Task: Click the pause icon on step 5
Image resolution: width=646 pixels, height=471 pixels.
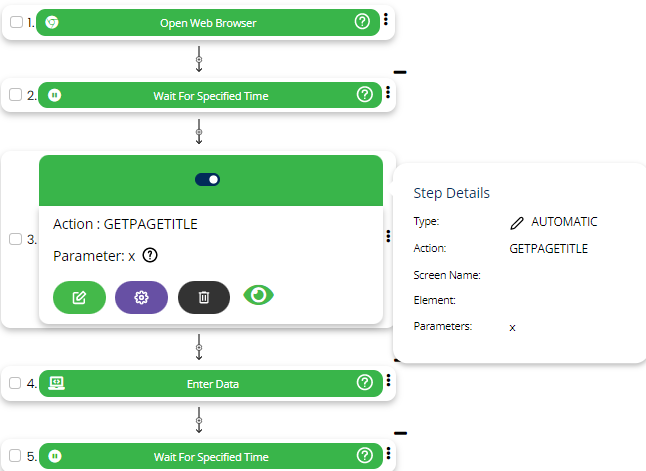Action: point(56,457)
